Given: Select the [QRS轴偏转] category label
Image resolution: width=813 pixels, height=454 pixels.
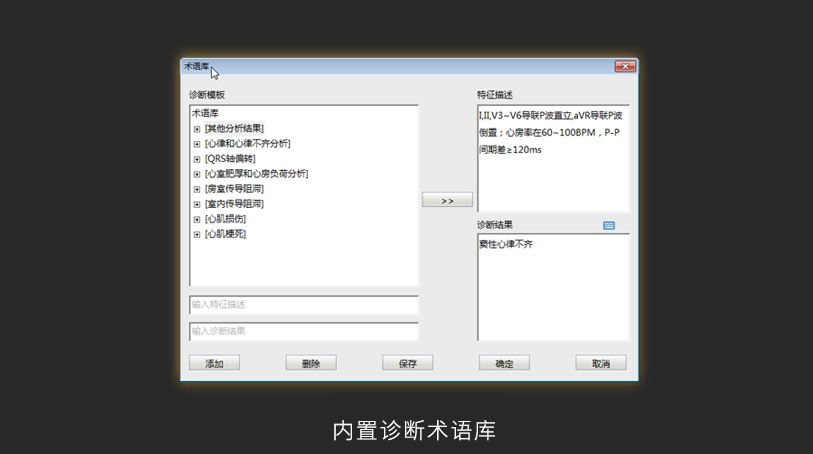Looking at the screenshot, I should [230, 159].
